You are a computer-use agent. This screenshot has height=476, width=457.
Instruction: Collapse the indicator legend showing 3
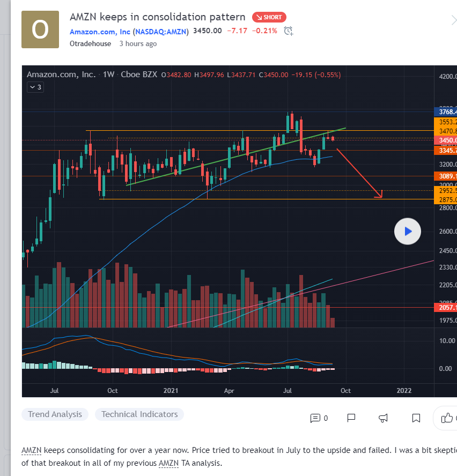[x=35, y=87]
